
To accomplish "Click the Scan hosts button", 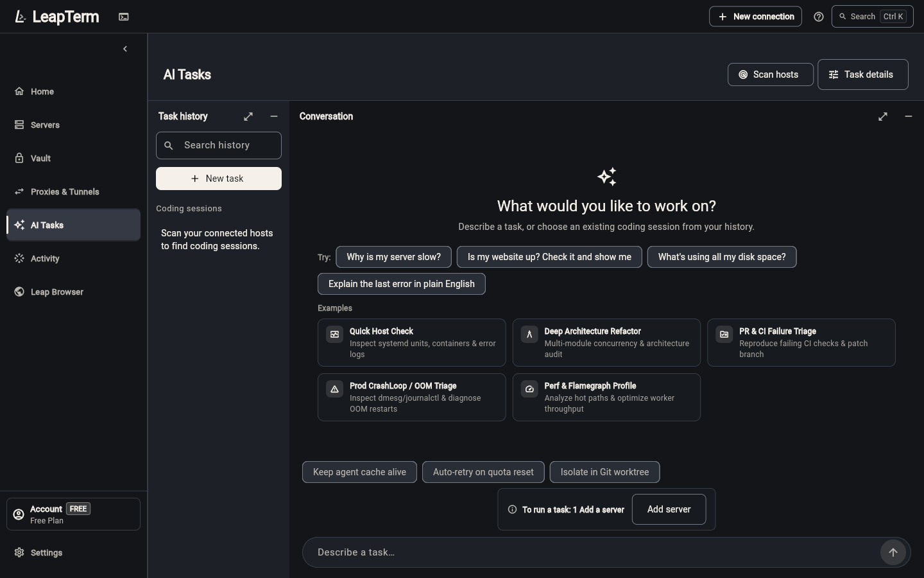I will (x=771, y=74).
